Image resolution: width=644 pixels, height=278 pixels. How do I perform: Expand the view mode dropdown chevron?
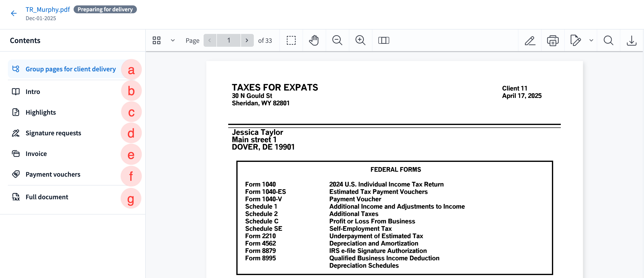point(173,40)
